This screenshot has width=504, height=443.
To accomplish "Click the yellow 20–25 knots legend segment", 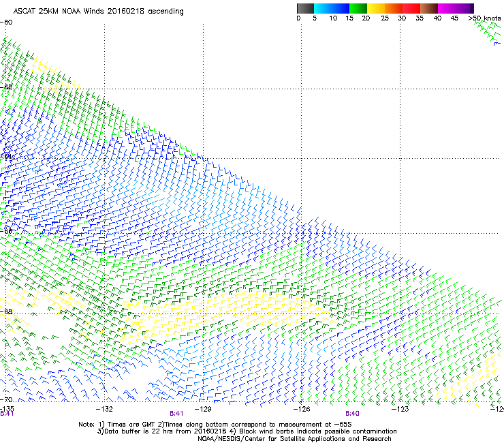I will (376, 8).
